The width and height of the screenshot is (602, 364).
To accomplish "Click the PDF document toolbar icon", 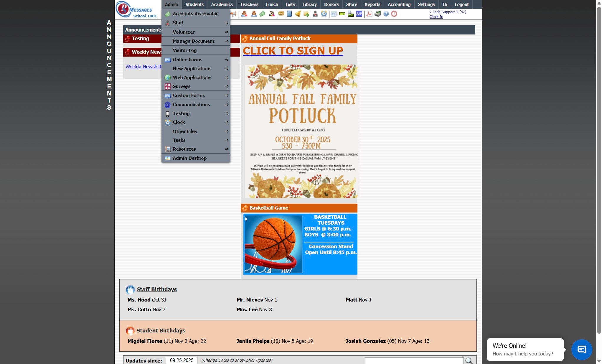I will [x=369, y=14].
